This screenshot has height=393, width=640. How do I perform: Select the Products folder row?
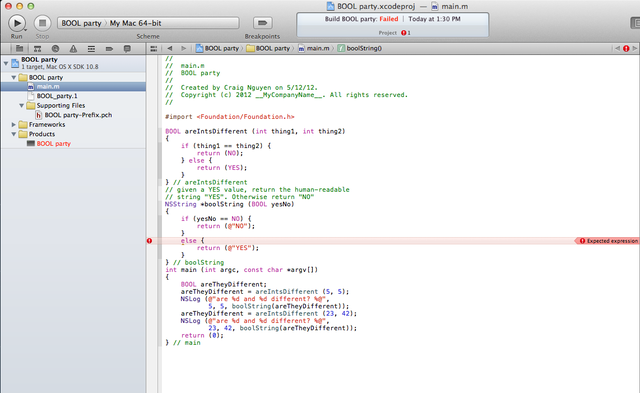coord(73,134)
